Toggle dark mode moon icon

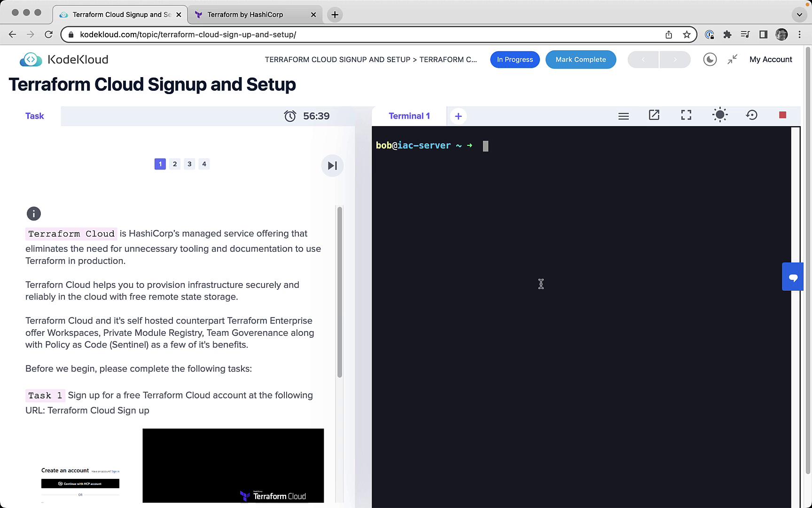[x=710, y=60]
